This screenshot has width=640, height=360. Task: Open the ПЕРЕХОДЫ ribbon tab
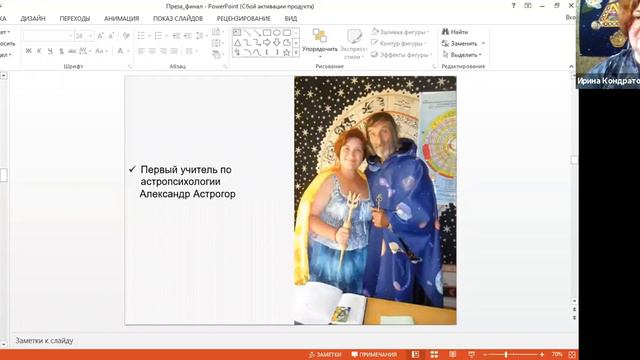click(x=75, y=18)
